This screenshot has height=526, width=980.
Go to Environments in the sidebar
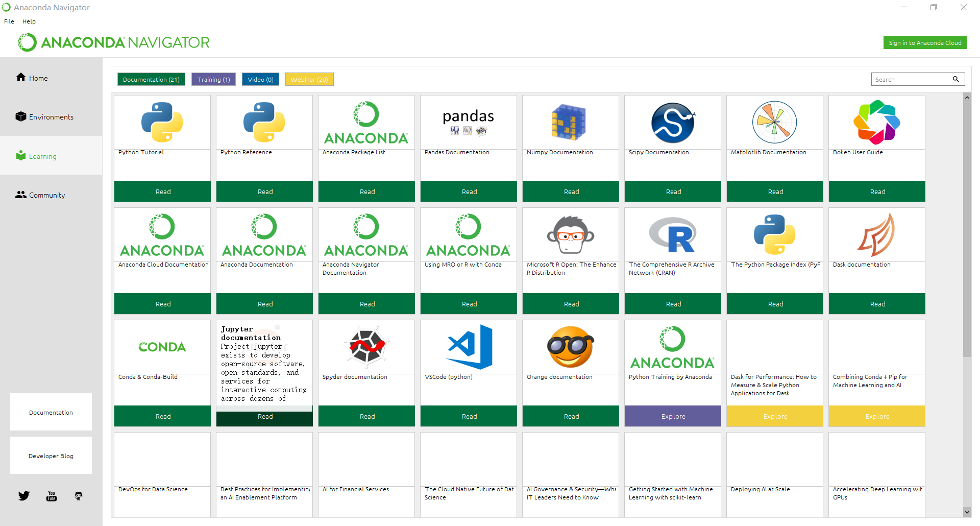point(44,116)
